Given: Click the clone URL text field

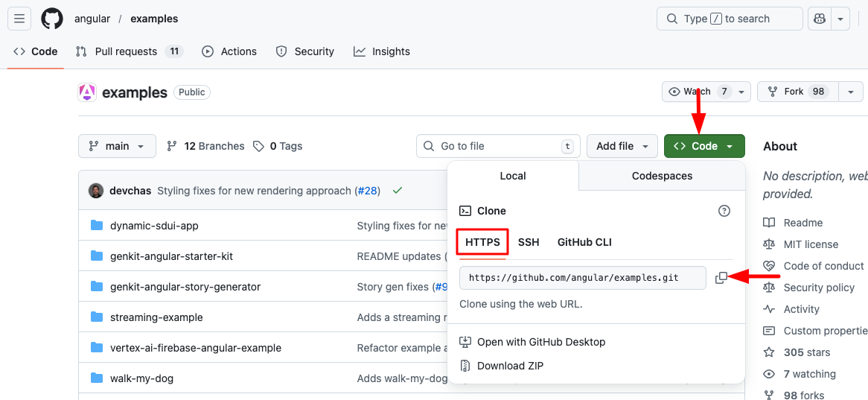Looking at the screenshot, I should click(583, 278).
